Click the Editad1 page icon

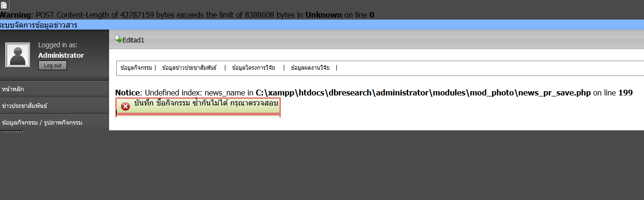119,39
